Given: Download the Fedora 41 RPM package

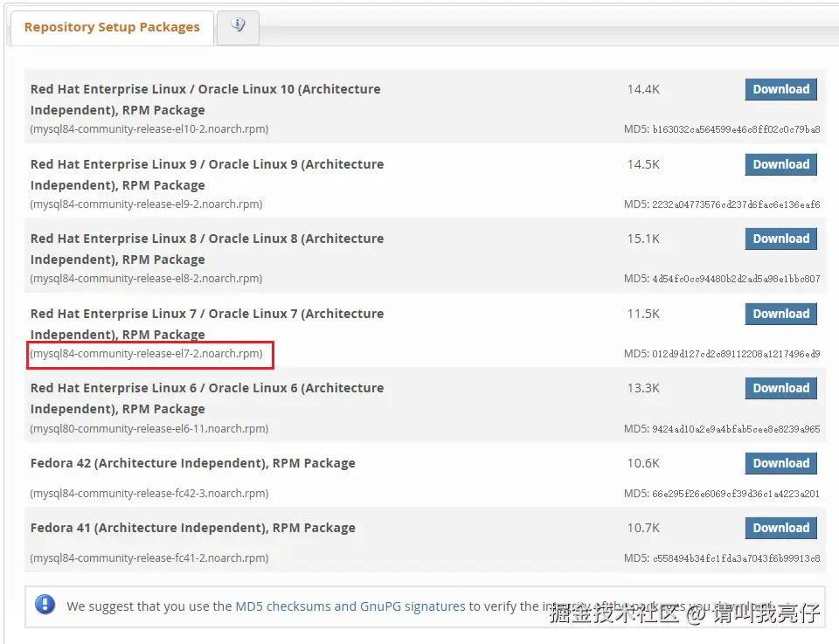Looking at the screenshot, I should pos(780,528).
